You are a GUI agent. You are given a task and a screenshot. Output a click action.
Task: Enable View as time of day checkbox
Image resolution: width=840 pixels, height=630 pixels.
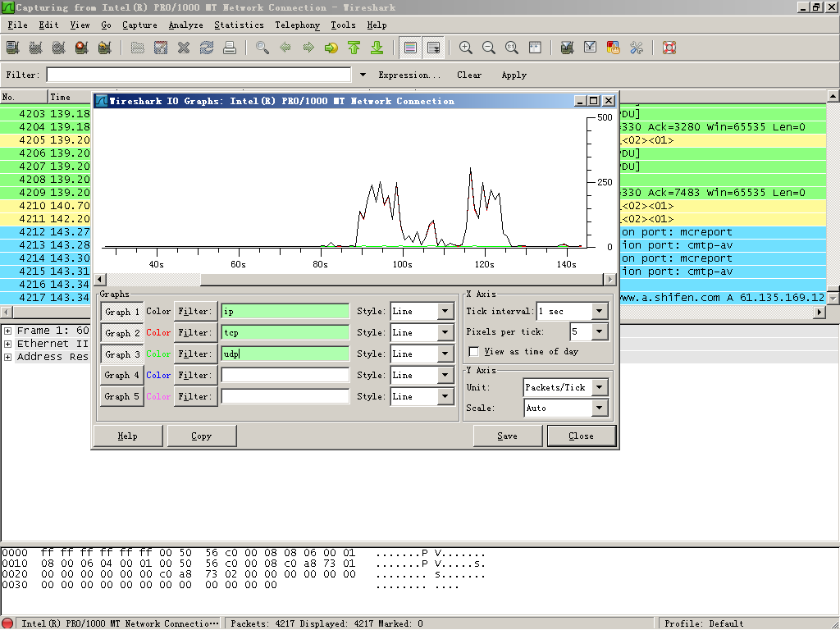[x=474, y=352]
